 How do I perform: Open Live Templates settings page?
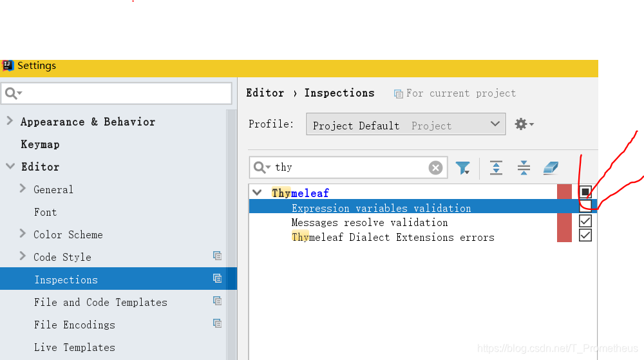coord(75,347)
